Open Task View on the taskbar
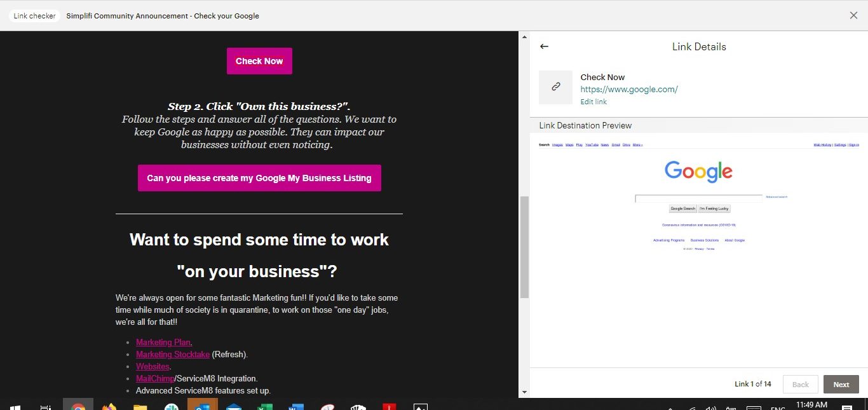The width and height of the screenshot is (868, 410). pyautogui.click(x=46, y=406)
